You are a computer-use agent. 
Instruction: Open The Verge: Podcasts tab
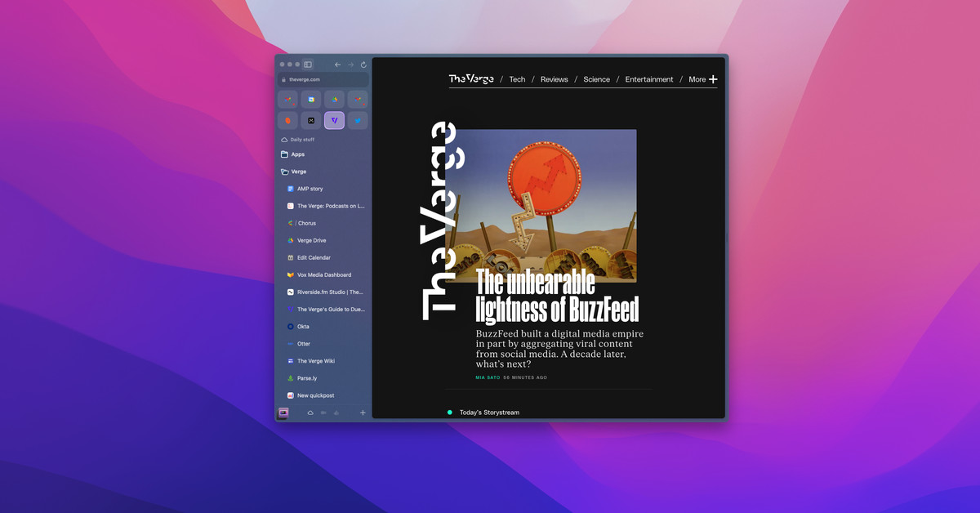click(x=325, y=206)
